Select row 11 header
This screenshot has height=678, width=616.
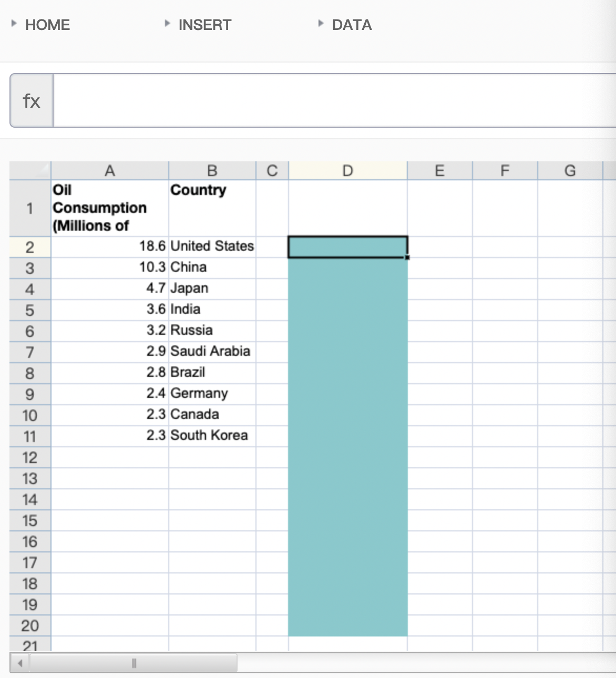[30, 436]
